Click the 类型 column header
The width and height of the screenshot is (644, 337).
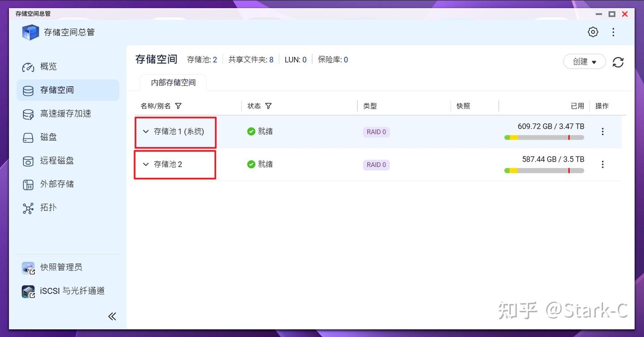point(370,106)
